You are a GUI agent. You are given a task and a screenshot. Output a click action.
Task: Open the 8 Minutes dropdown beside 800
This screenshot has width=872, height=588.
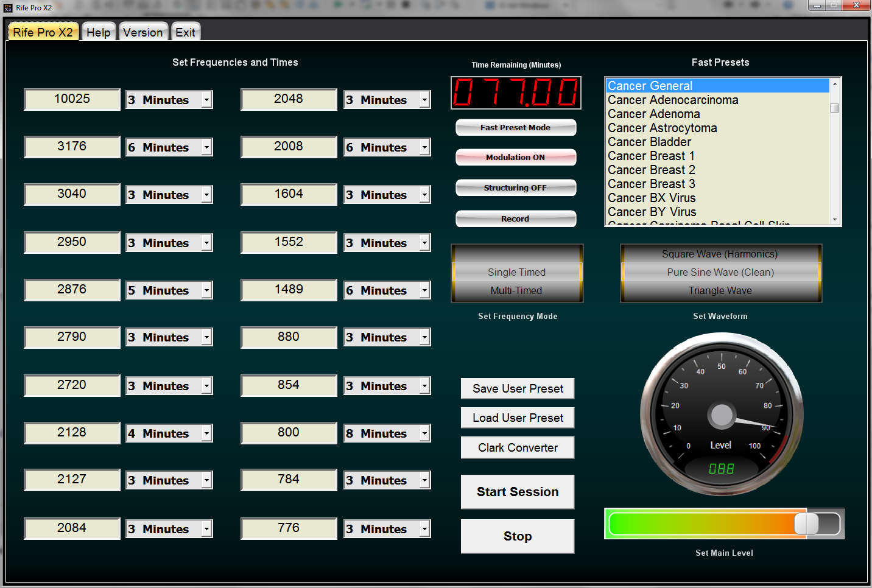click(425, 433)
